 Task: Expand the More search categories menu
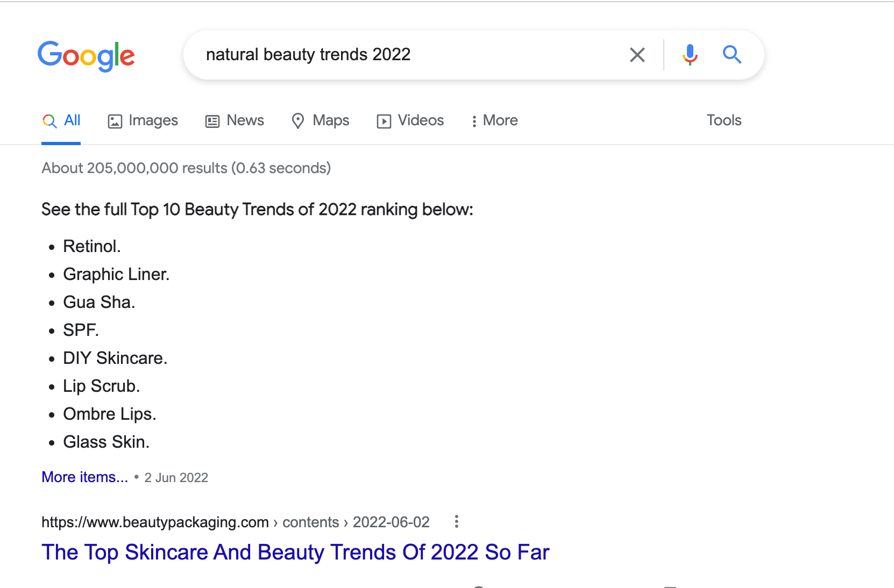(x=493, y=120)
